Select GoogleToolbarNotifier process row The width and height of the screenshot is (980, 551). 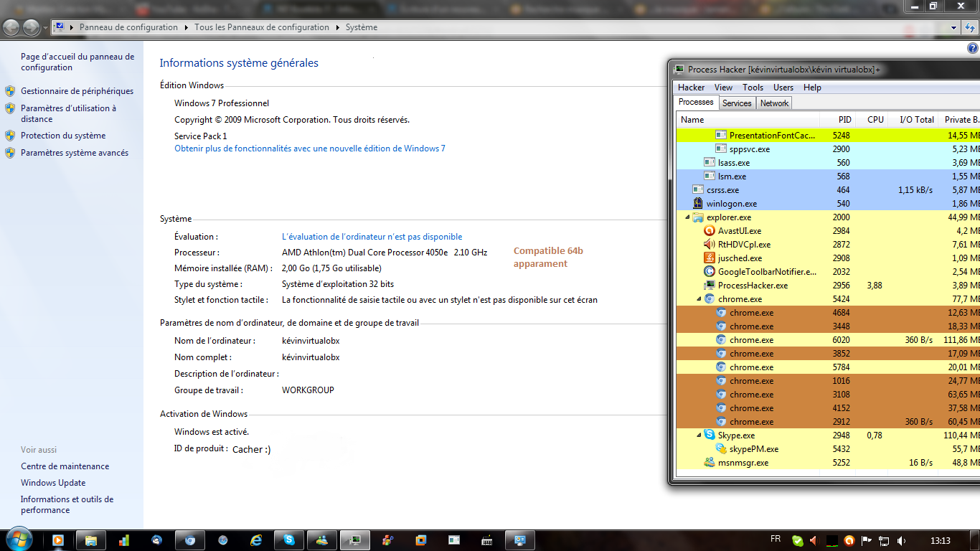[x=829, y=272]
